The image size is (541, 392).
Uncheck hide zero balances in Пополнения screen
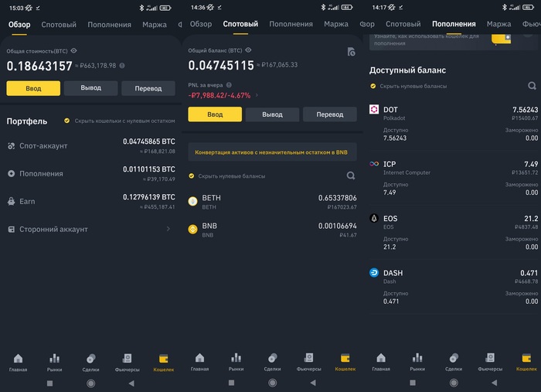pos(373,86)
